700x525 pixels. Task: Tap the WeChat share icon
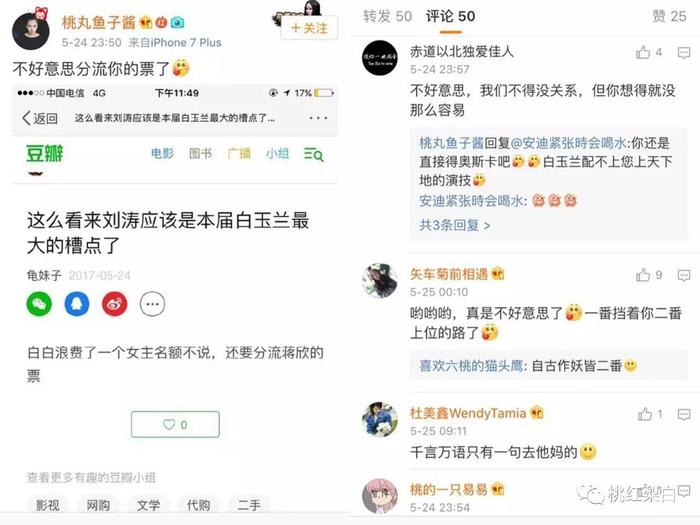pyautogui.click(x=39, y=304)
